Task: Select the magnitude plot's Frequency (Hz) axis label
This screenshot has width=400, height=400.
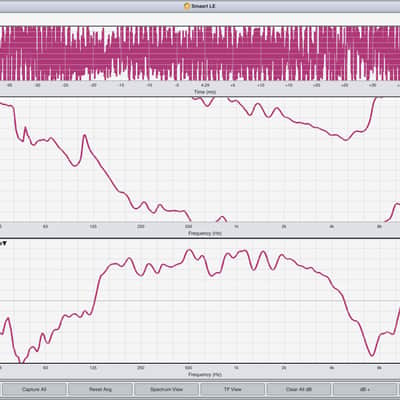Action: pos(205,374)
